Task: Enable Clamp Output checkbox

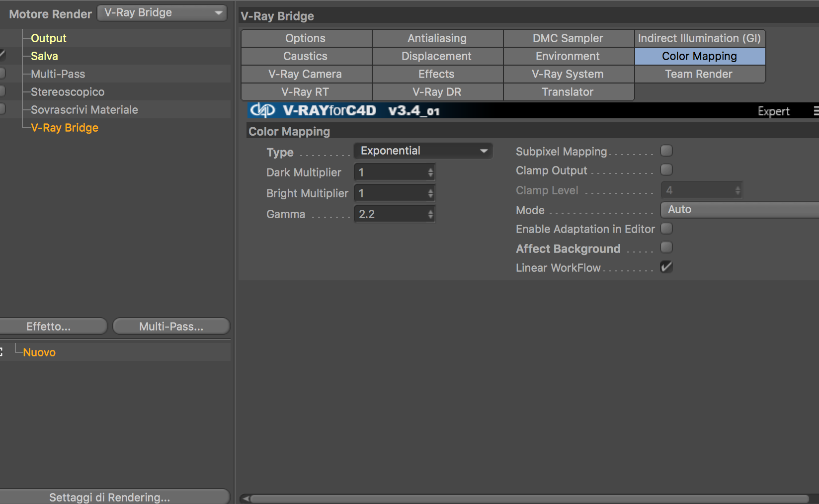Action: pos(666,169)
